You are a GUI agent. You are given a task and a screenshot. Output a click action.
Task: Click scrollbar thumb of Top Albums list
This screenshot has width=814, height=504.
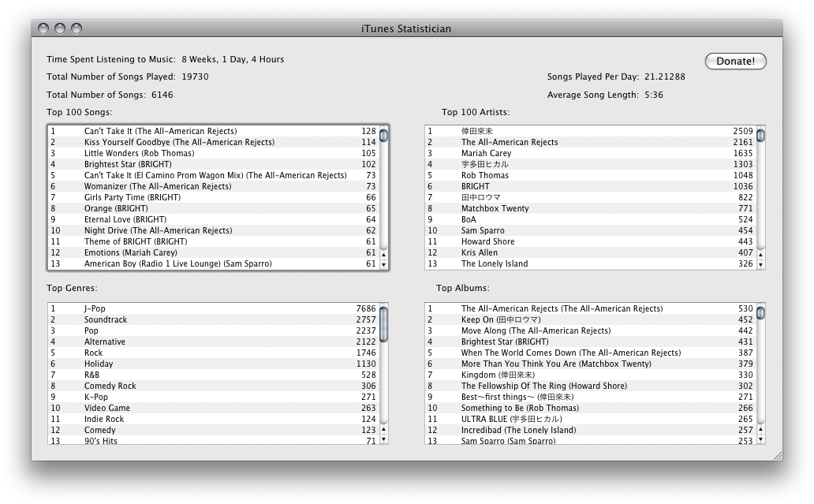[760, 313]
